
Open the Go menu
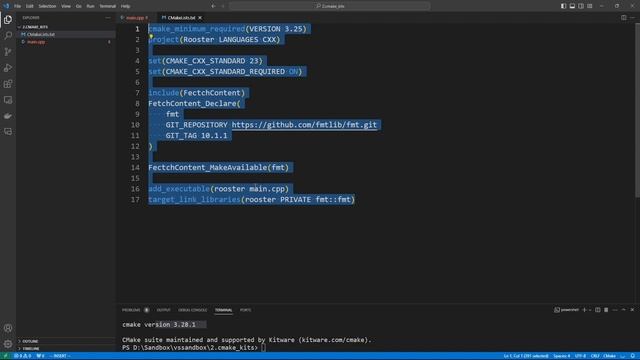[78, 6]
